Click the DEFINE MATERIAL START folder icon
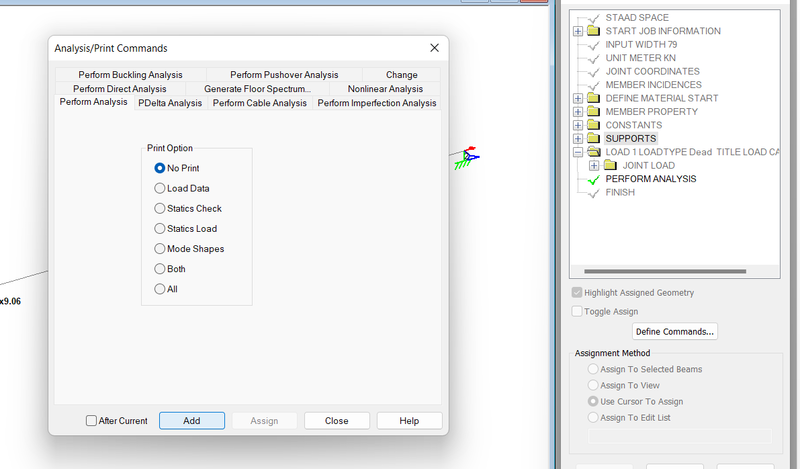 (x=593, y=97)
